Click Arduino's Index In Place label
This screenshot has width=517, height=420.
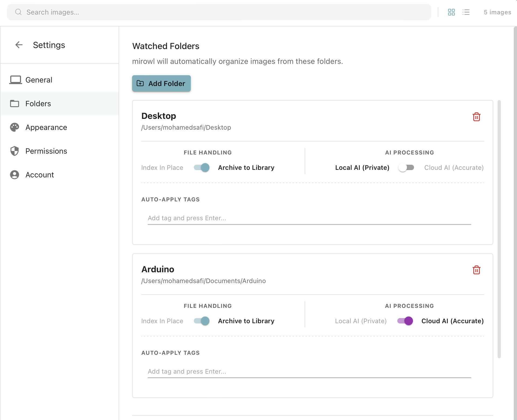coord(162,321)
